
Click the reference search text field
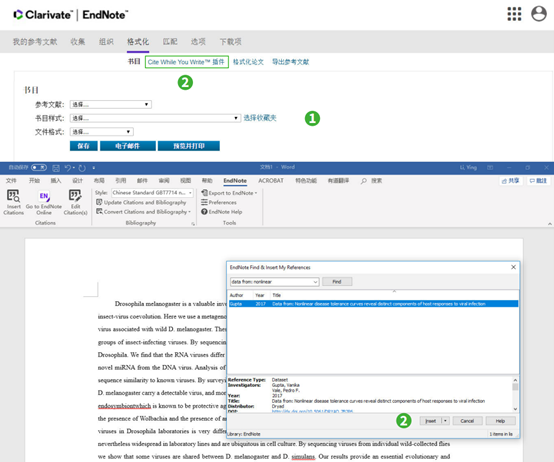tap(275, 282)
